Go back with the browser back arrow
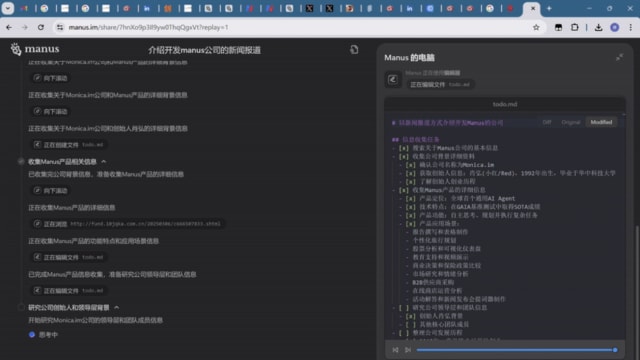Image resolution: width=640 pixels, height=360 pixels. [9, 27]
